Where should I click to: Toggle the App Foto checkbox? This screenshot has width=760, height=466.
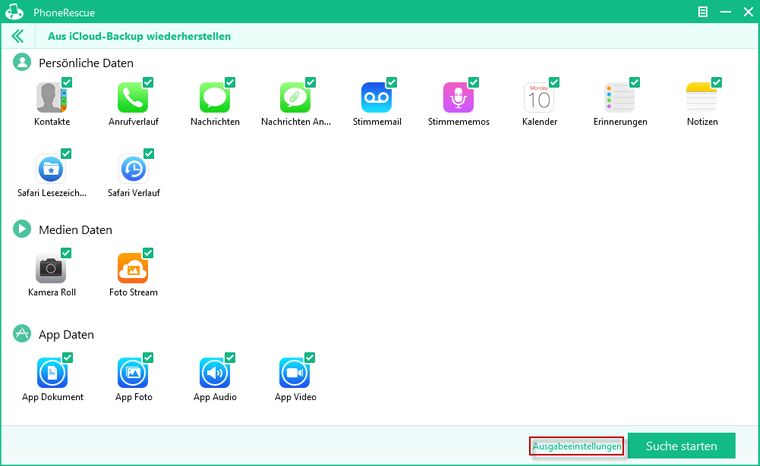point(148,358)
